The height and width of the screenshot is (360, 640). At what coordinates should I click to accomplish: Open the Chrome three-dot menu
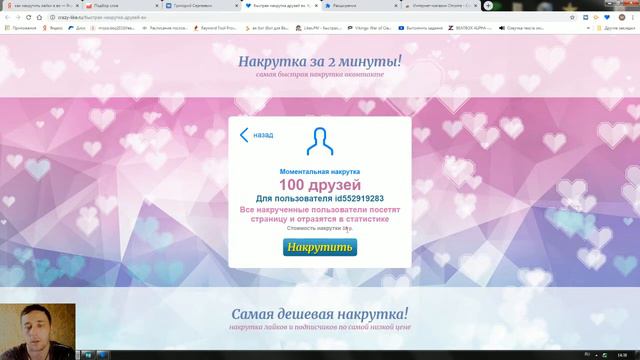pyautogui.click(x=633, y=18)
